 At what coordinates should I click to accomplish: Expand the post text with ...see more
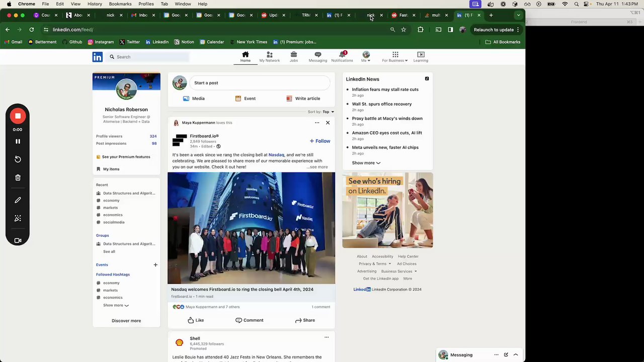pos(317,167)
